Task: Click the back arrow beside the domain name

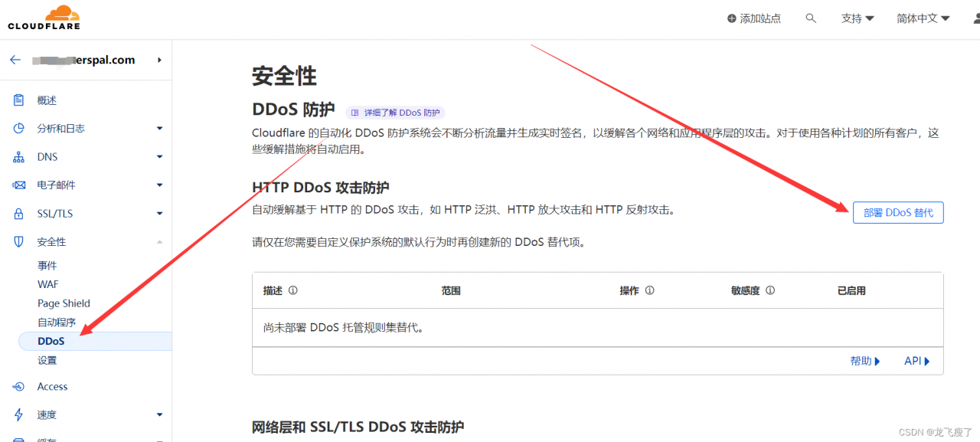Action: tap(15, 59)
